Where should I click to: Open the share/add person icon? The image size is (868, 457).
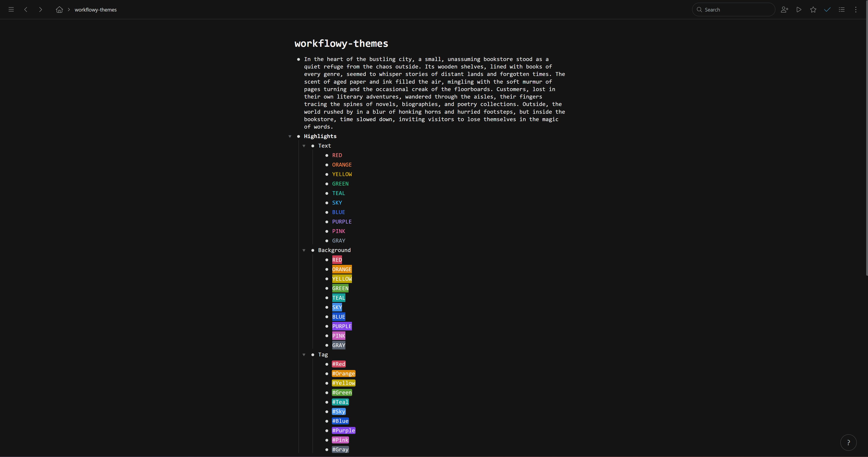[x=784, y=9]
